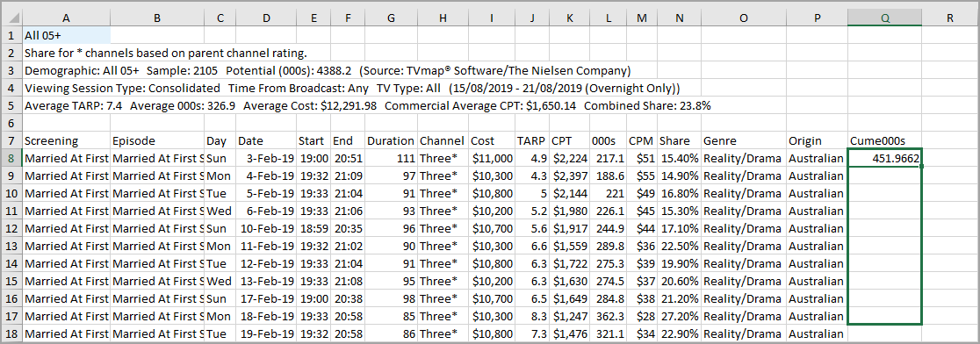Image resolution: width=980 pixels, height=344 pixels.
Task: Select column R header
Action: (949, 18)
